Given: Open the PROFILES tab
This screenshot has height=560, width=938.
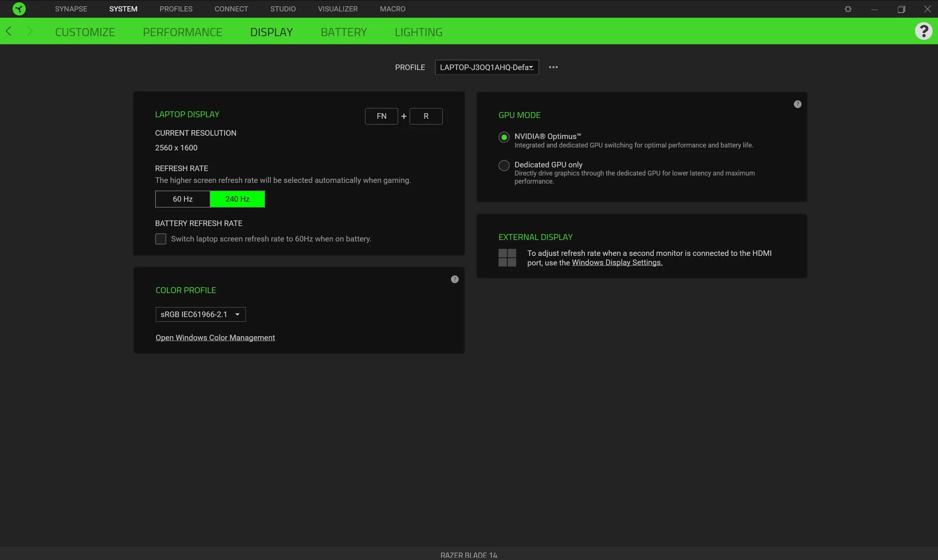Looking at the screenshot, I should 176,9.
